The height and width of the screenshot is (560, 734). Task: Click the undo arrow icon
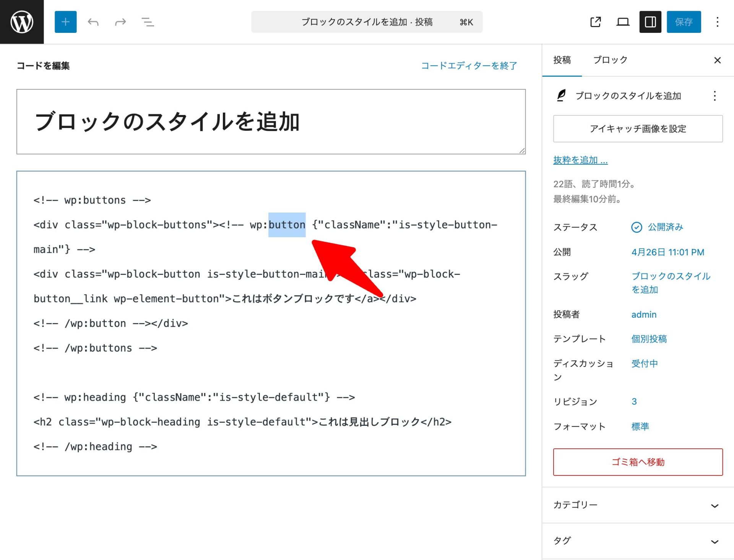click(93, 22)
